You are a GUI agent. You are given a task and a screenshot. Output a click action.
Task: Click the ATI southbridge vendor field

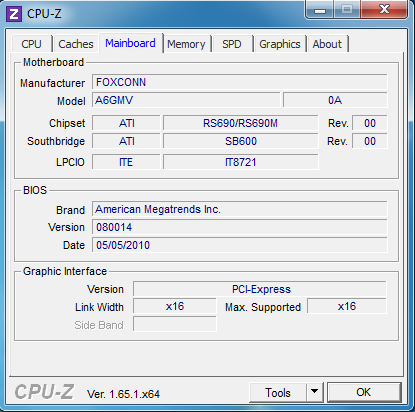pos(126,141)
